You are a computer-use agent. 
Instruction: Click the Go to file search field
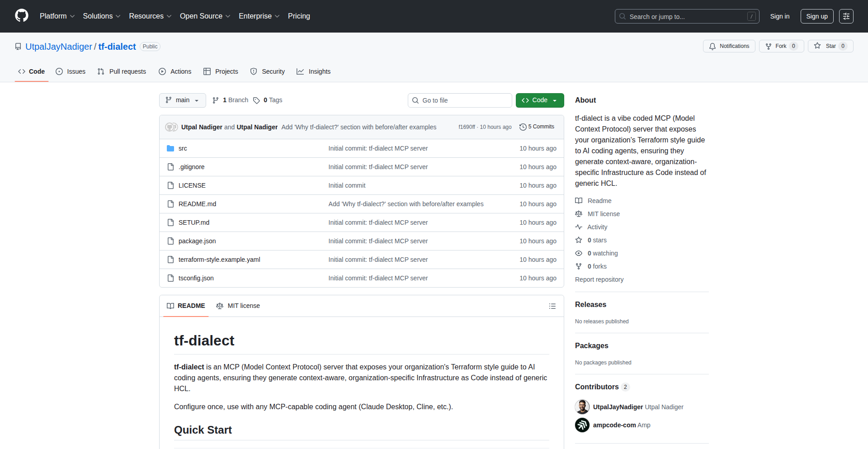point(460,100)
